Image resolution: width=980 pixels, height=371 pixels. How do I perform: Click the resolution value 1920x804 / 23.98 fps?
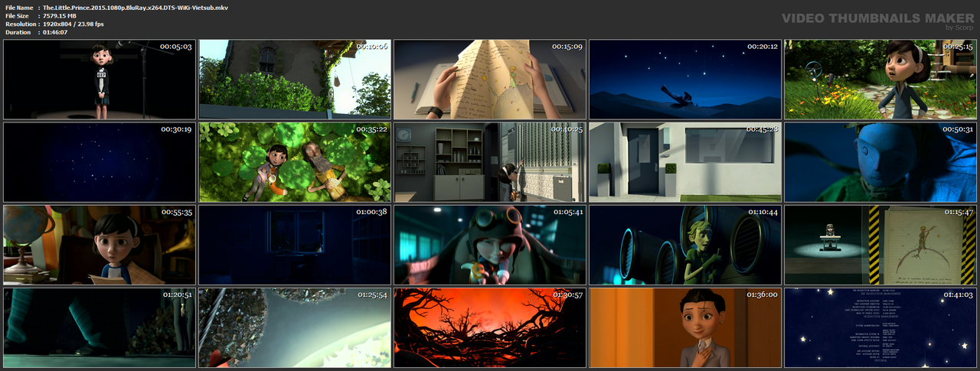point(73,24)
